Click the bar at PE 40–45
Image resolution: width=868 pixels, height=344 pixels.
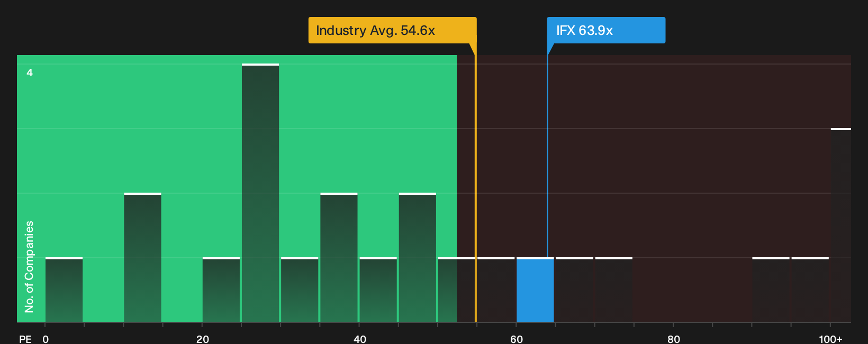tap(378, 289)
